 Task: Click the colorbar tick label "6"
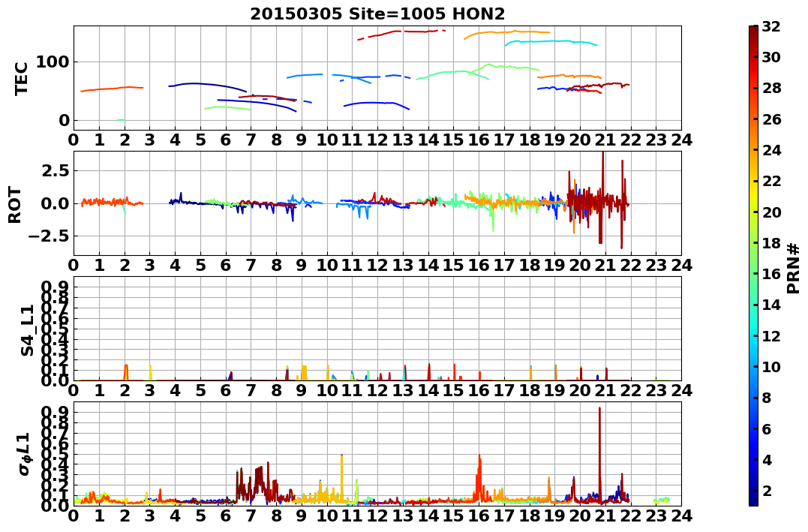coord(767,428)
